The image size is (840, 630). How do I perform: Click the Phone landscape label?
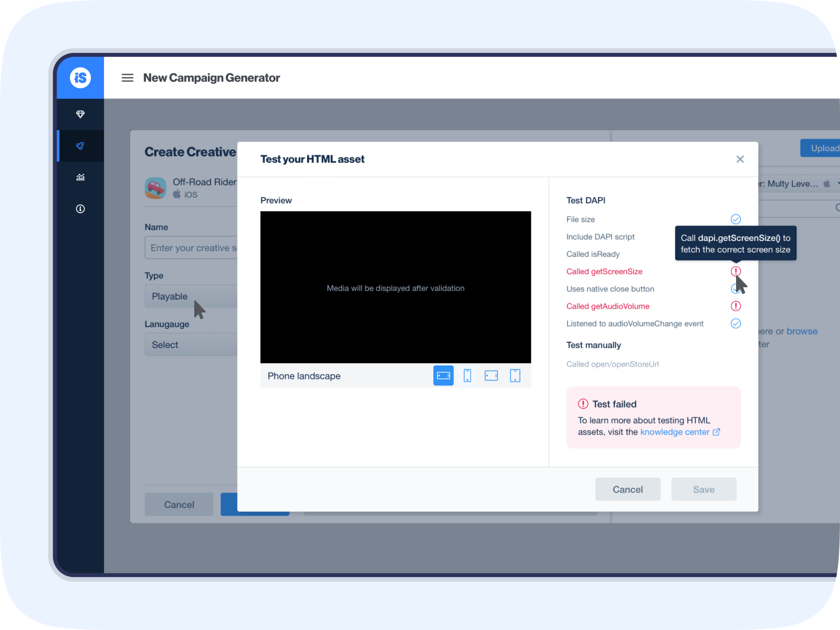[x=304, y=376]
